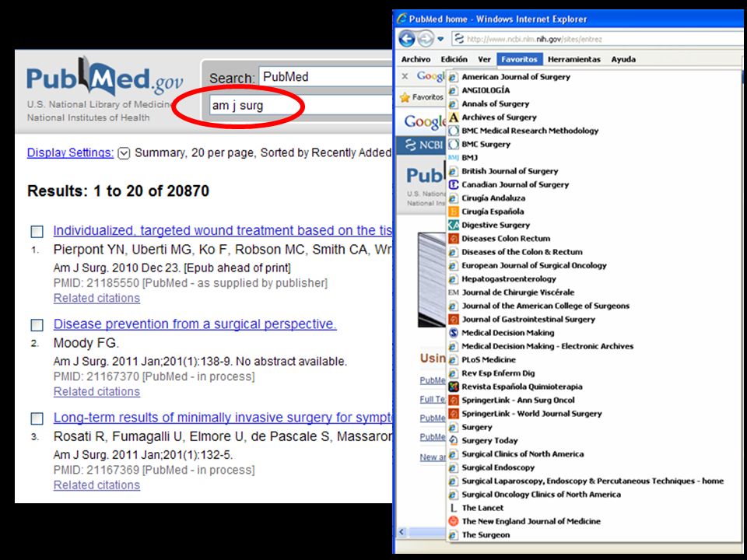Select Surgical Endoscopy favorite
Image resolution: width=747 pixels, height=560 pixels.
(498, 467)
